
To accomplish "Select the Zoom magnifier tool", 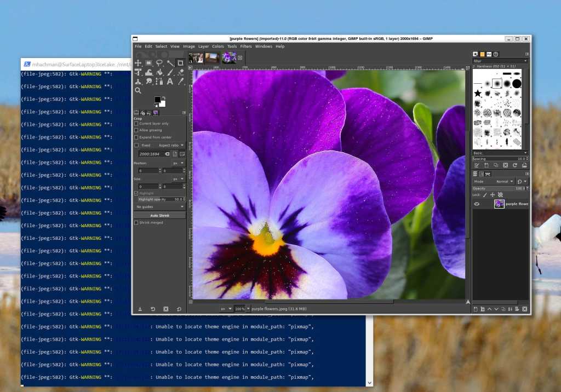I will point(138,90).
